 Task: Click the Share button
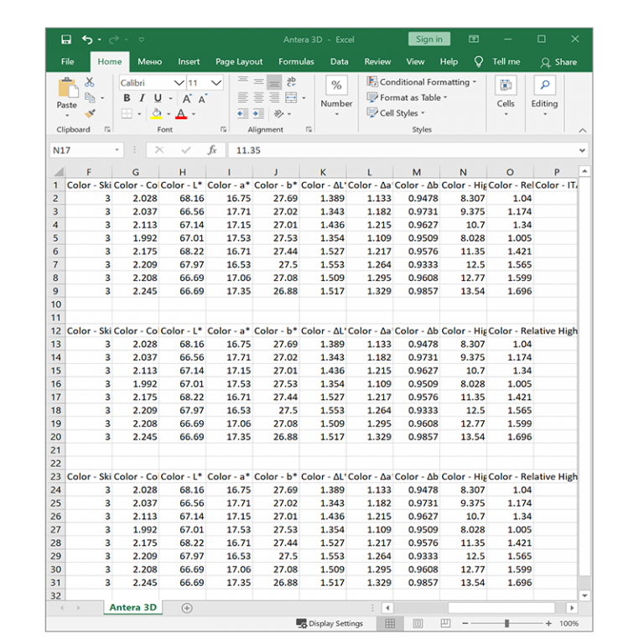coord(559,61)
